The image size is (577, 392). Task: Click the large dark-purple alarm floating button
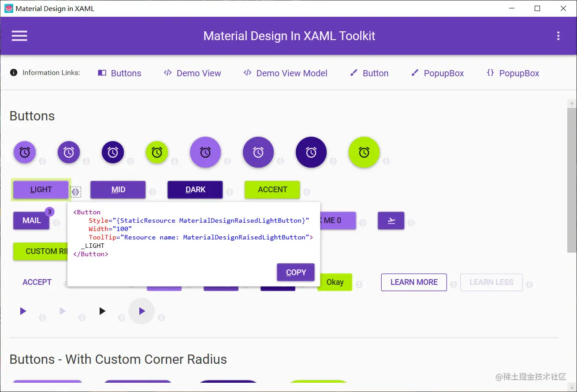311,152
